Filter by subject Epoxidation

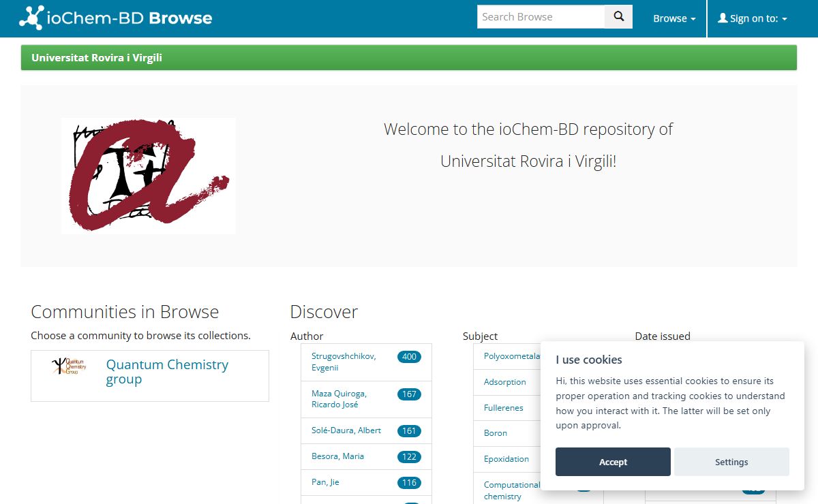[x=506, y=459]
